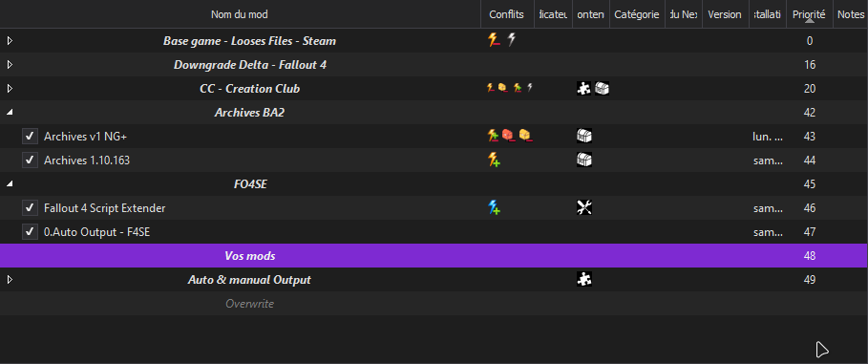The width and height of the screenshot is (868, 364).
Task: Click the puzzle piece icon for Auto & manual Output
Action: [584, 280]
